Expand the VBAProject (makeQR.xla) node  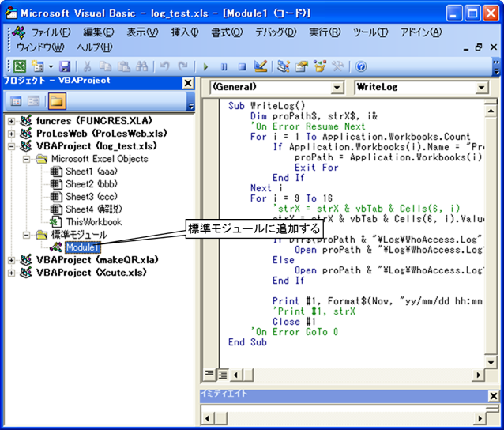(x=11, y=260)
